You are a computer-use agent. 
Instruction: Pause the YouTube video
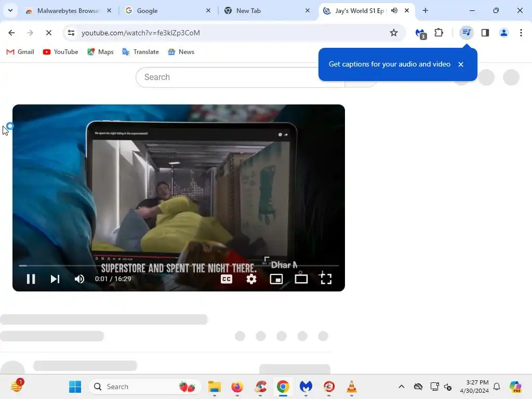31,279
